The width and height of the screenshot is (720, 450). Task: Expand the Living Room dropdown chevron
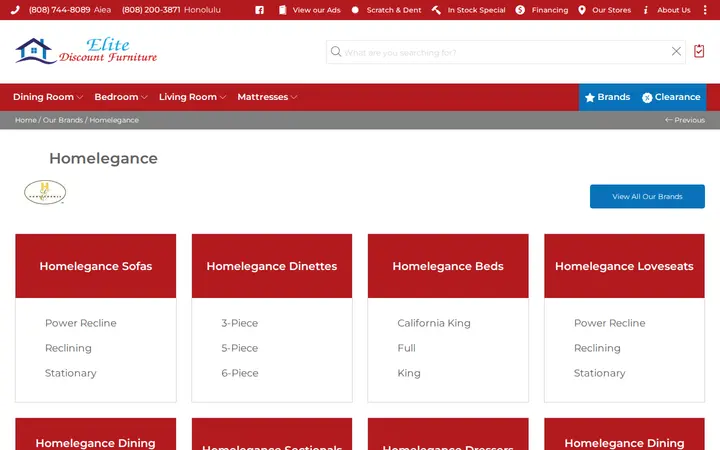coord(223,97)
